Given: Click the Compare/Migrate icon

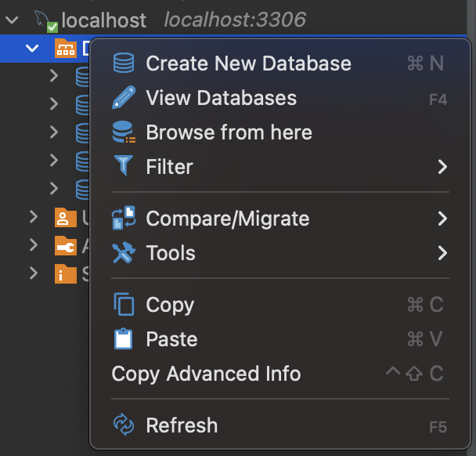Looking at the screenshot, I should point(124,219).
